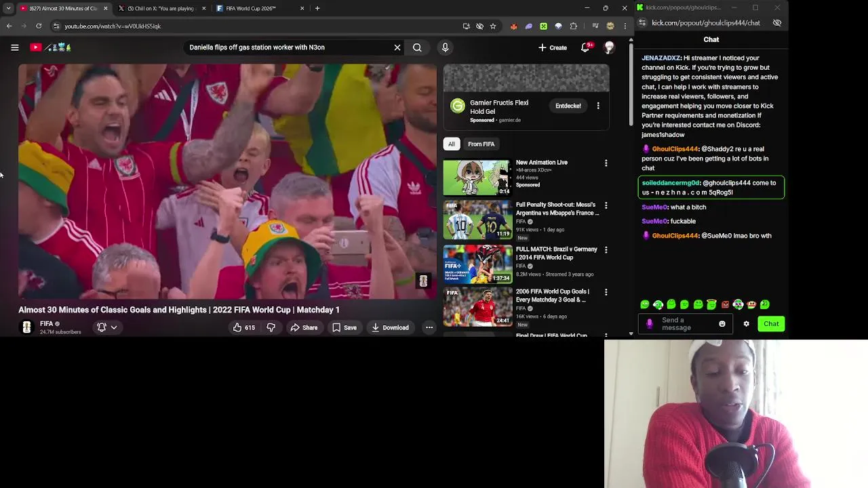This screenshot has height=488, width=868.
Task: Save the video to a playlist
Action: [x=344, y=327]
